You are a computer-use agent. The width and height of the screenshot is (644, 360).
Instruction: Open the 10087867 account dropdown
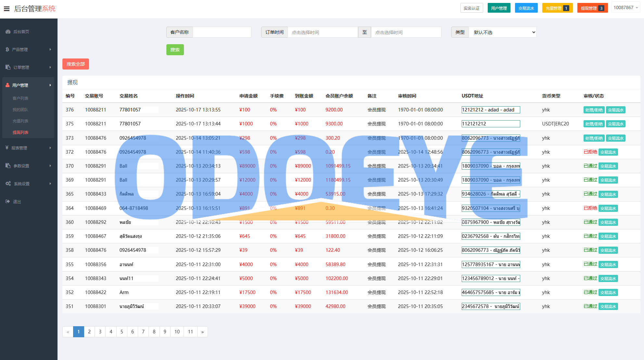coord(625,8)
